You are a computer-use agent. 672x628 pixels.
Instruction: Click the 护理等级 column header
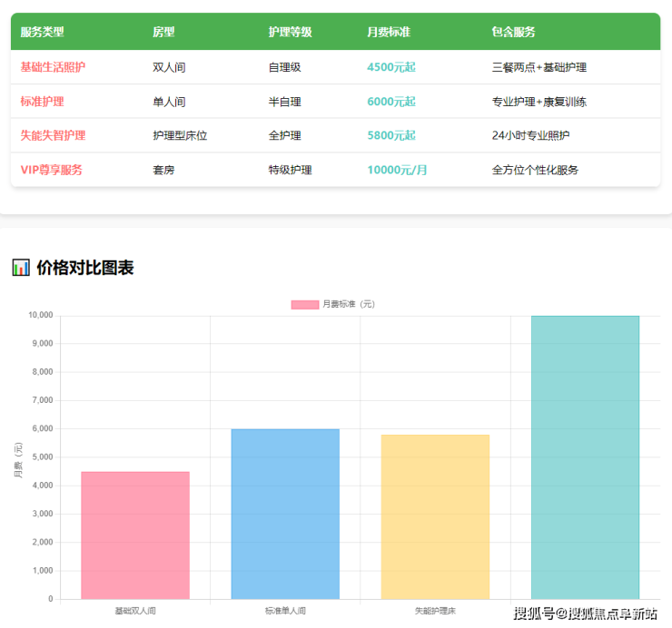coord(290,32)
